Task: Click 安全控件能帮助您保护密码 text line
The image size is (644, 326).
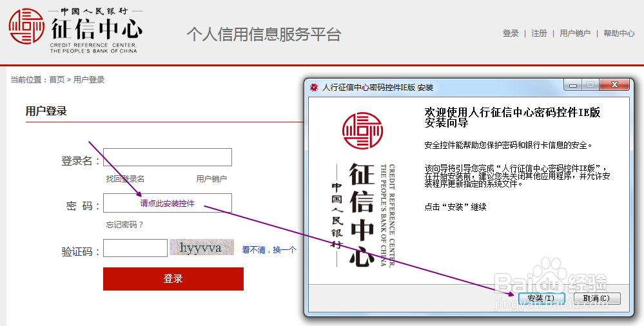Action: coord(509,145)
